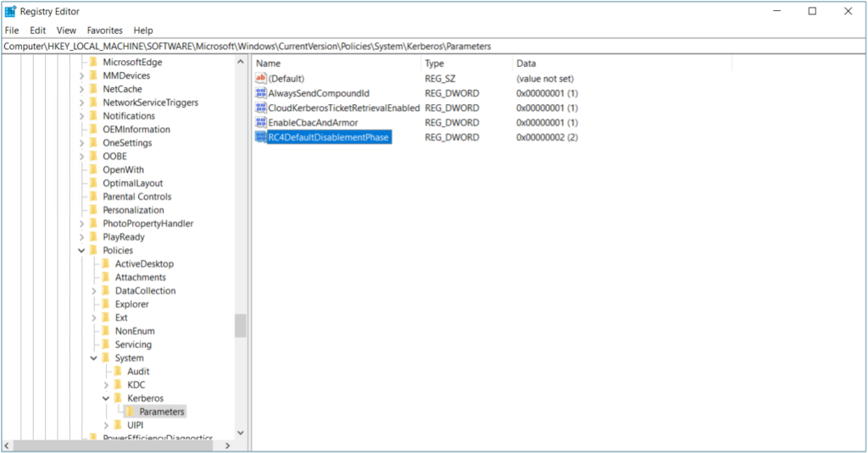Image resolution: width=868 pixels, height=453 pixels.
Task: Click the Personalization folder icon
Action: point(94,210)
